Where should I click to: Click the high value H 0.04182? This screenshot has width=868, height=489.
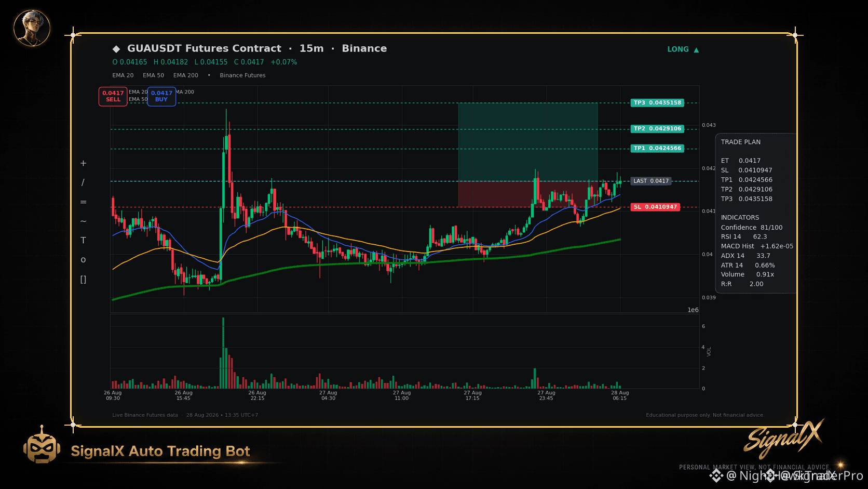(x=171, y=62)
